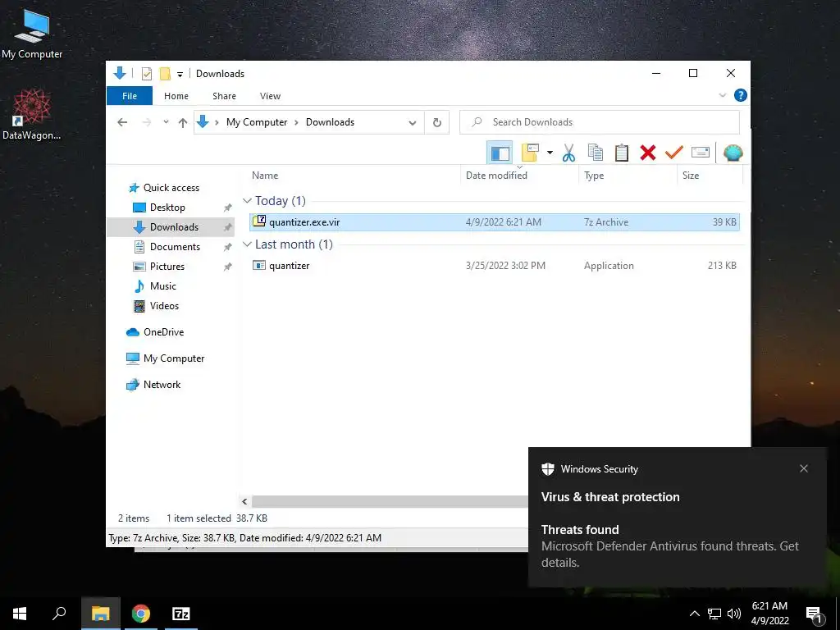Open the Action Center notifications icon
840x630 pixels.
pos(815,614)
